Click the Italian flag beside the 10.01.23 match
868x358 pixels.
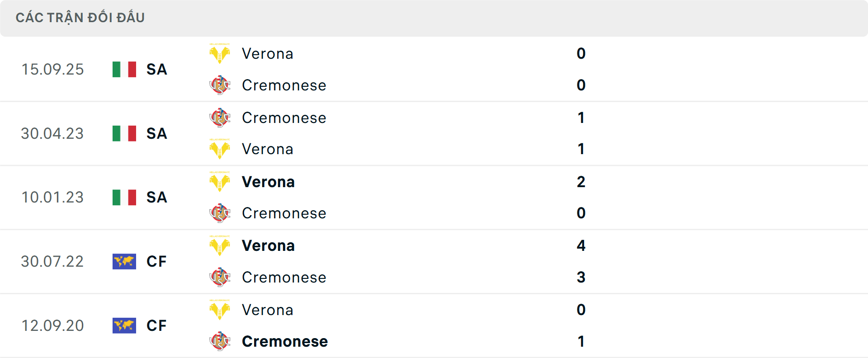124,198
